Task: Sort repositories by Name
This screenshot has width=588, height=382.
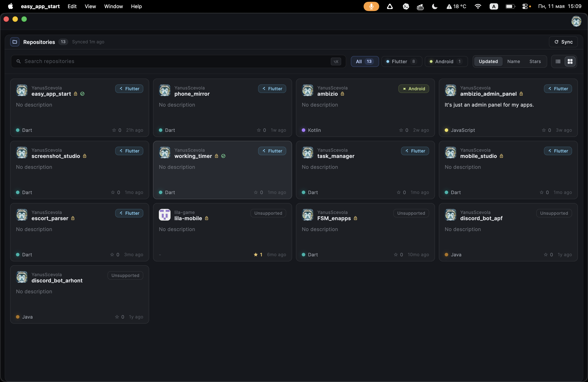Action: pos(513,61)
